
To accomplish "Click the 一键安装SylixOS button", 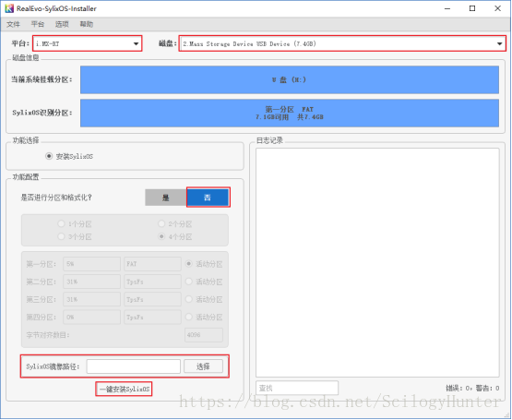I will (124, 389).
